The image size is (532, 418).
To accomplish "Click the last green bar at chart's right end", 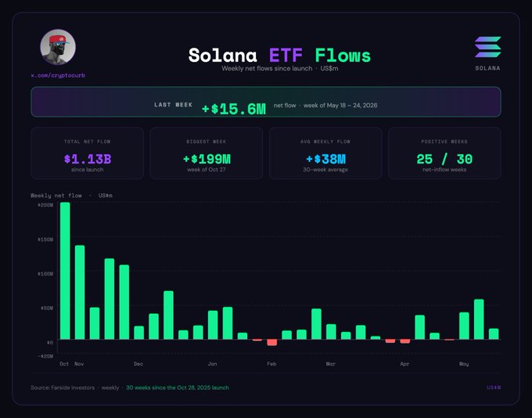I will 494,333.
